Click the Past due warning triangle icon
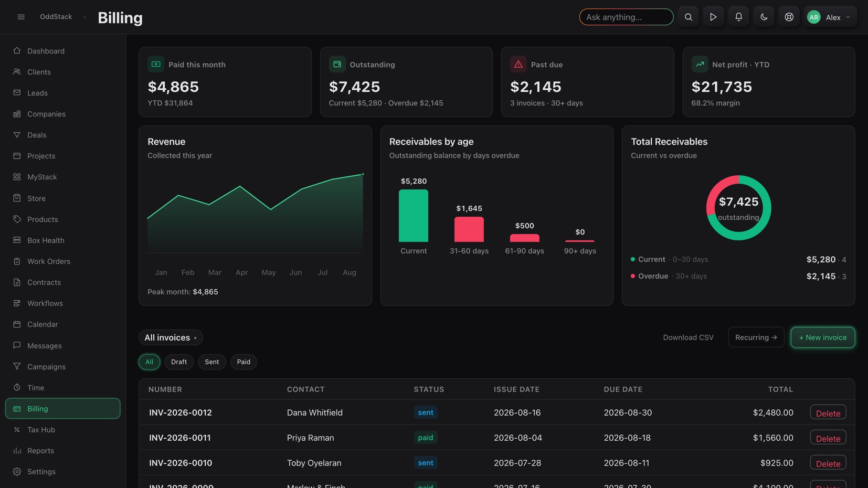Image resolution: width=868 pixels, height=488 pixels. click(x=518, y=64)
